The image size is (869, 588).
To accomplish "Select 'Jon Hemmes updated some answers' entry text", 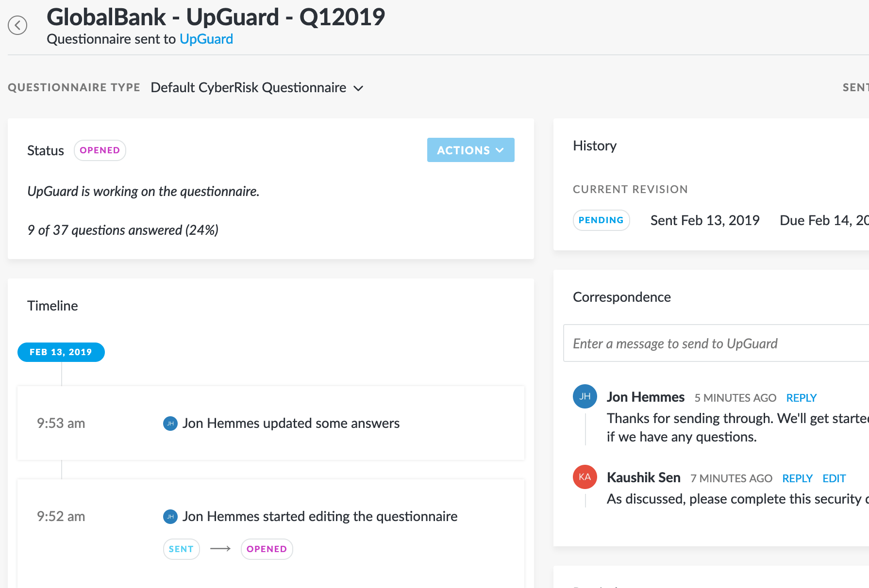I will click(x=291, y=424).
